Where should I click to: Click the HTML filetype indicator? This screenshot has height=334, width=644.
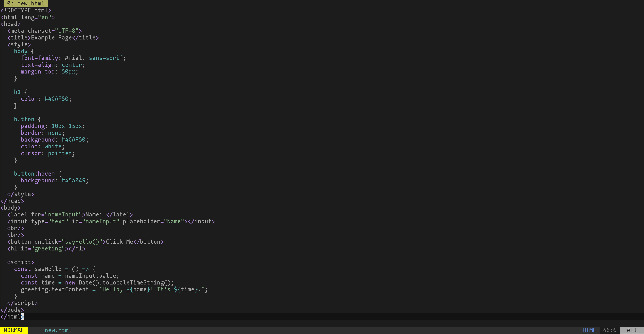tap(589, 330)
